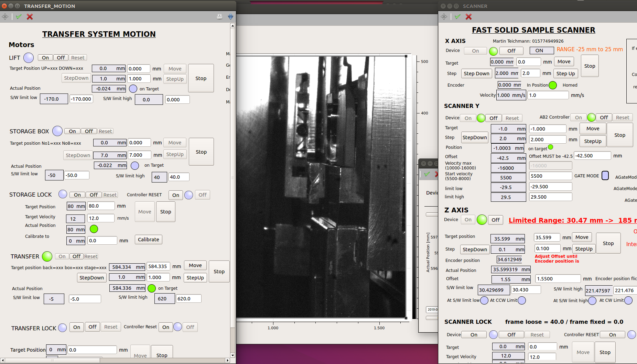This screenshot has height=364, width=637.
Task: Click the TRANSFER Stop button
Action: point(219,272)
